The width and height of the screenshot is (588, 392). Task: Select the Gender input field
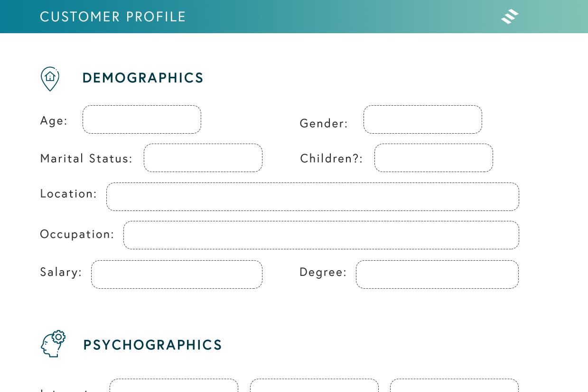point(423,119)
